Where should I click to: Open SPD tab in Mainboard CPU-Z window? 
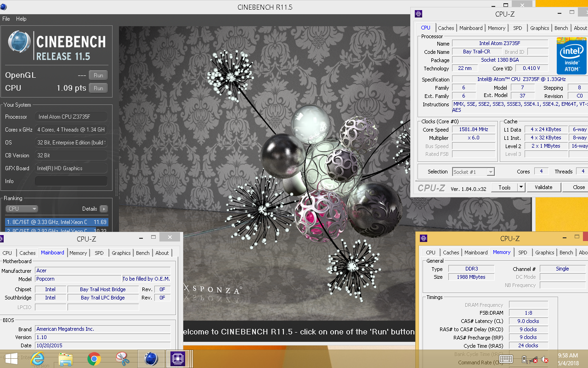tap(99, 253)
